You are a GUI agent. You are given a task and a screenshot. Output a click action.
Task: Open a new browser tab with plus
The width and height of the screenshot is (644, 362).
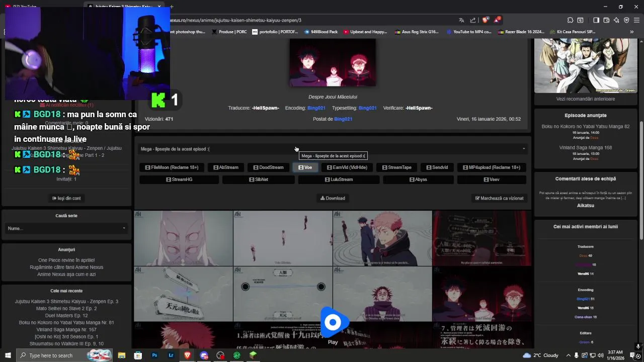(x=172, y=7)
